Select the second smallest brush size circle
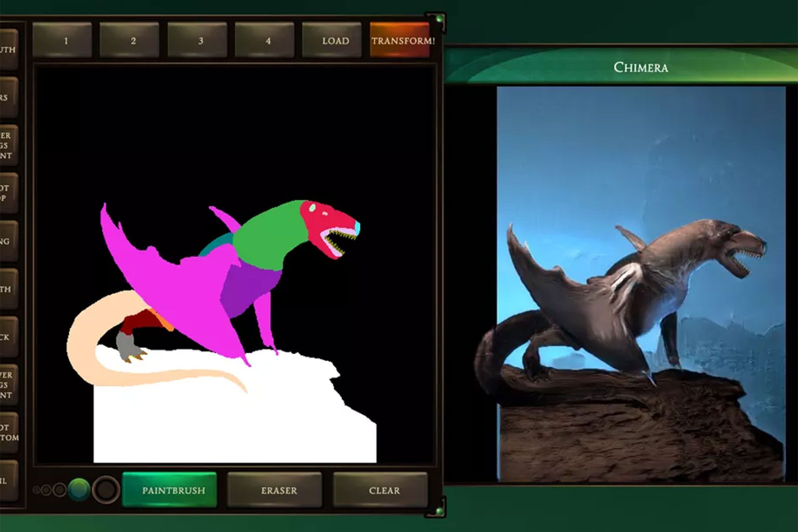The height and width of the screenshot is (532, 798). [x=46, y=490]
